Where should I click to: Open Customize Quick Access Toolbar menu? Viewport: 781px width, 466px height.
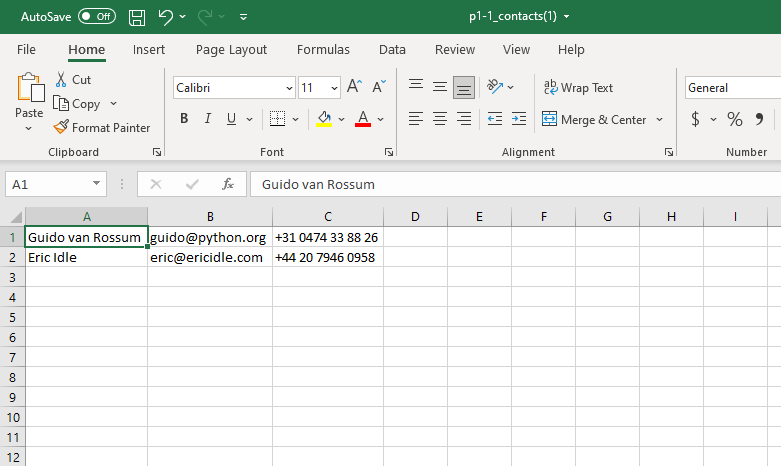pyautogui.click(x=244, y=17)
